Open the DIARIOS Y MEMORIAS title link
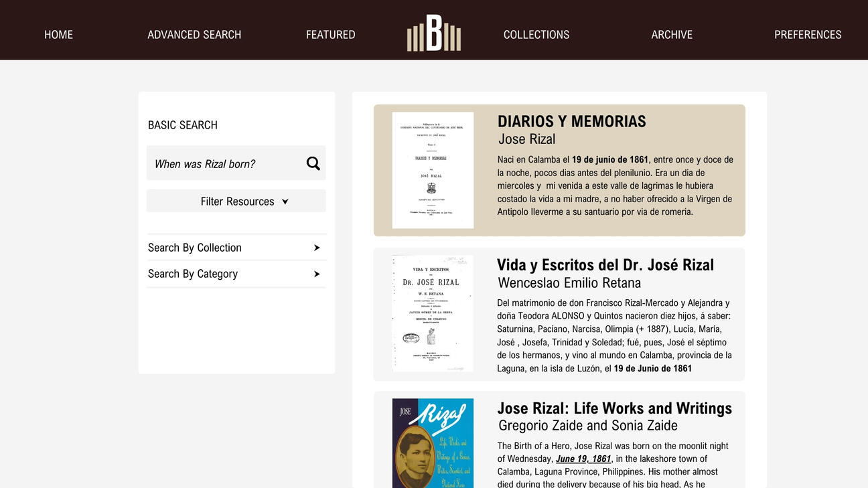868x488 pixels. pos(571,122)
